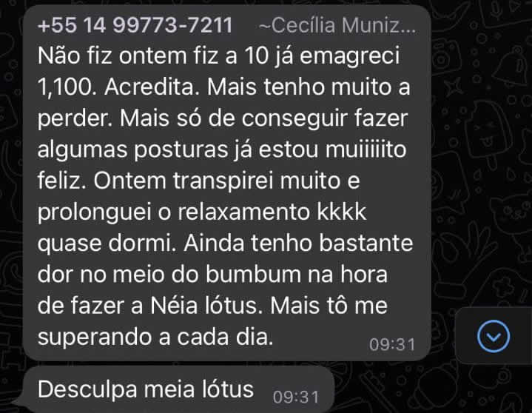Click the camera doodle on the chat wallpaper
Screen dimensions: 532x413
click(446, 56)
